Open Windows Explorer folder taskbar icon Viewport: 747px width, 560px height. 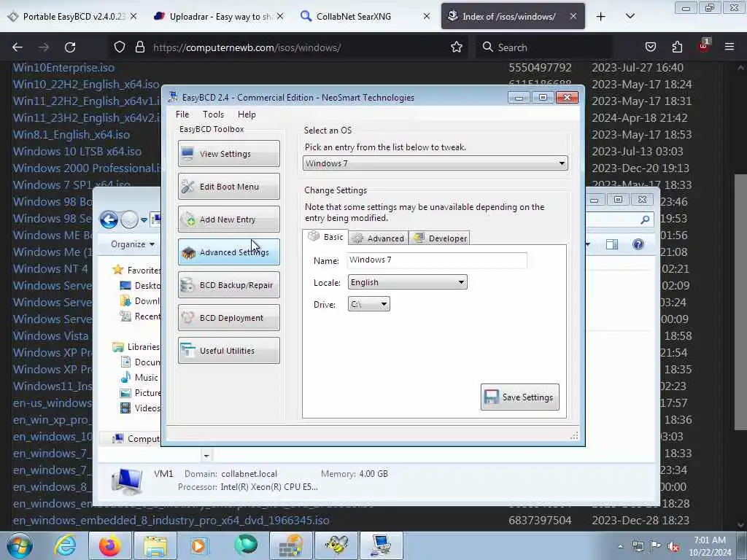point(155,545)
